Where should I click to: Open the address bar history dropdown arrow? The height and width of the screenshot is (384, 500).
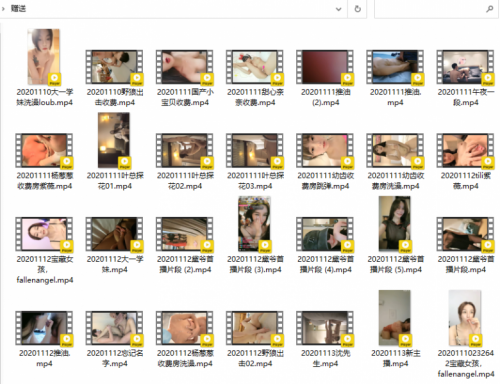[x=338, y=9]
